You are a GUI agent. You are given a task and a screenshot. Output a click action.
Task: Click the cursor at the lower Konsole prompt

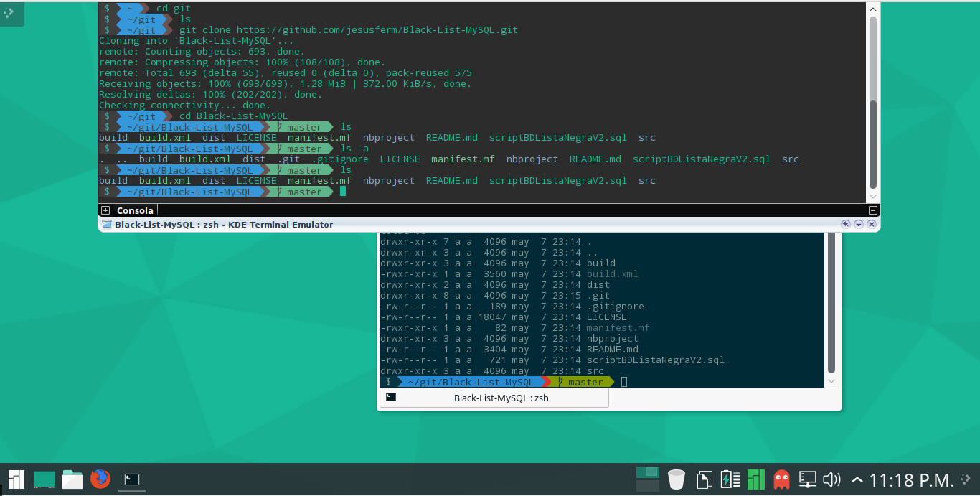(624, 382)
